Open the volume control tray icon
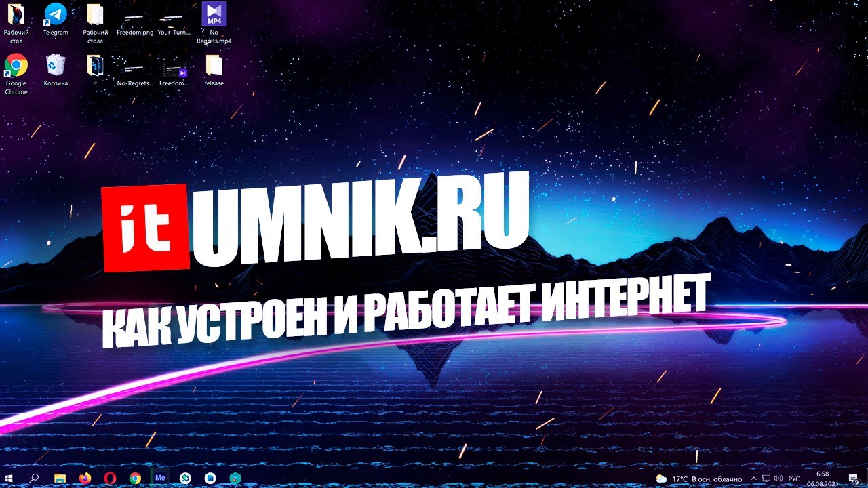Image resolution: width=868 pixels, height=488 pixels. [777, 479]
